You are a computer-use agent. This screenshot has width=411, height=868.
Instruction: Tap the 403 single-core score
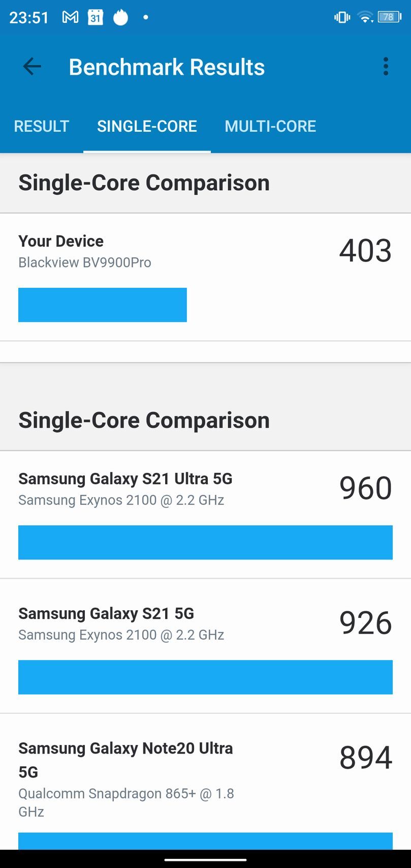click(x=365, y=251)
